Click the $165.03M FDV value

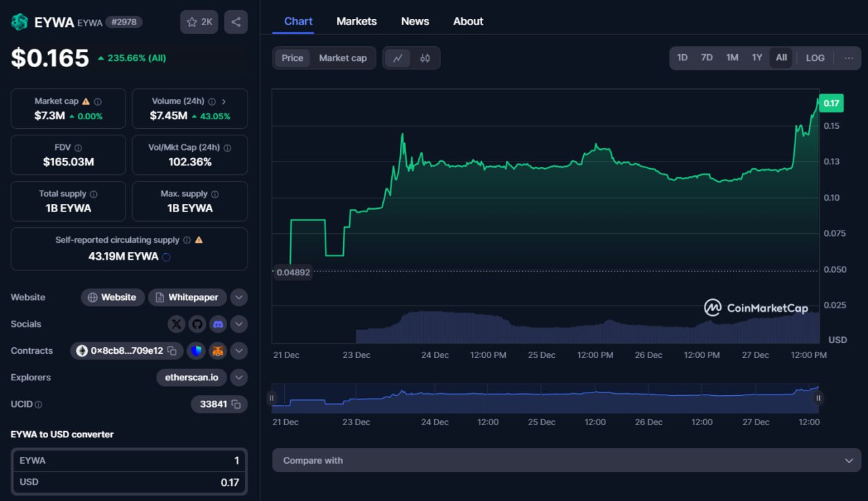68,162
